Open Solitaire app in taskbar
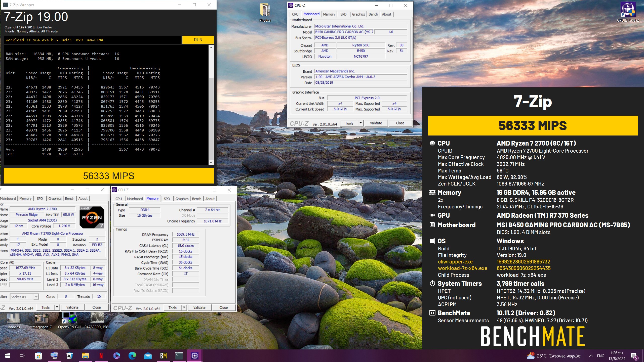This screenshot has width=644, height=362. (70, 356)
